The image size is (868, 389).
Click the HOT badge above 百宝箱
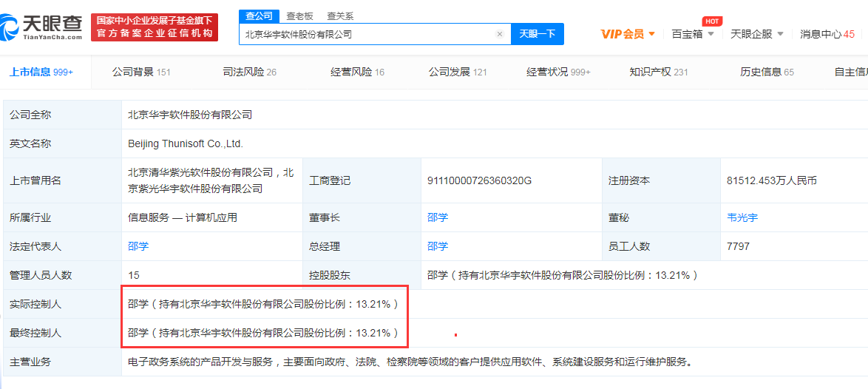(x=711, y=21)
